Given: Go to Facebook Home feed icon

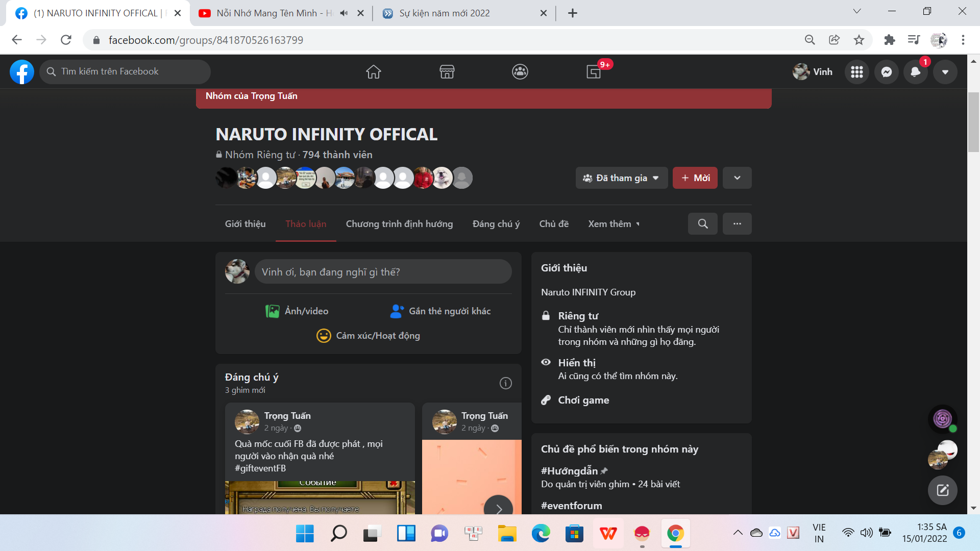Looking at the screenshot, I should pos(374,72).
